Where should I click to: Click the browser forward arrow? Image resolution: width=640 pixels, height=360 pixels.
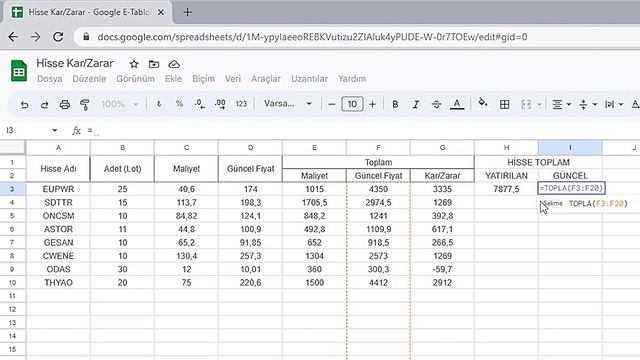36,37
